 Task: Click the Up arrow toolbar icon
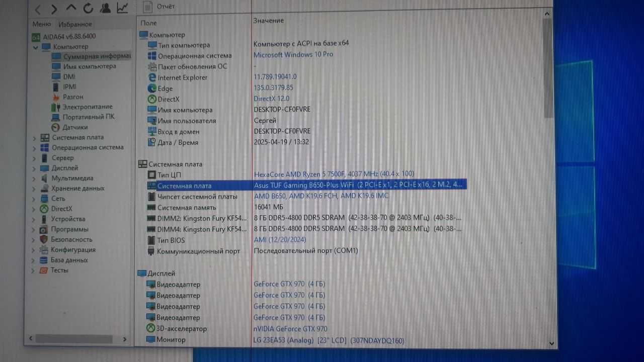coord(71,8)
